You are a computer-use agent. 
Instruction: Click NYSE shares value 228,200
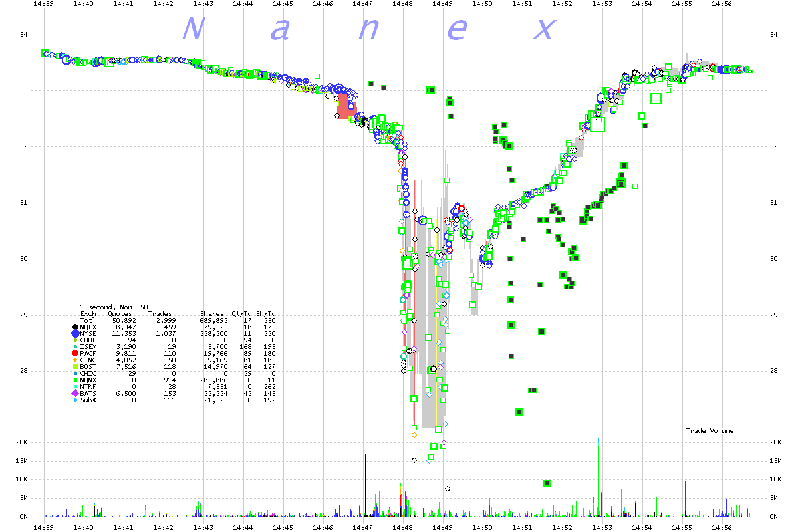214,333
